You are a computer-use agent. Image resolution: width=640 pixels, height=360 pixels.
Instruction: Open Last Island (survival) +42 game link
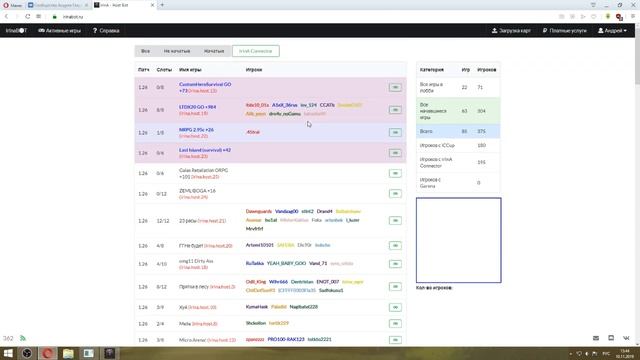[x=205, y=150]
